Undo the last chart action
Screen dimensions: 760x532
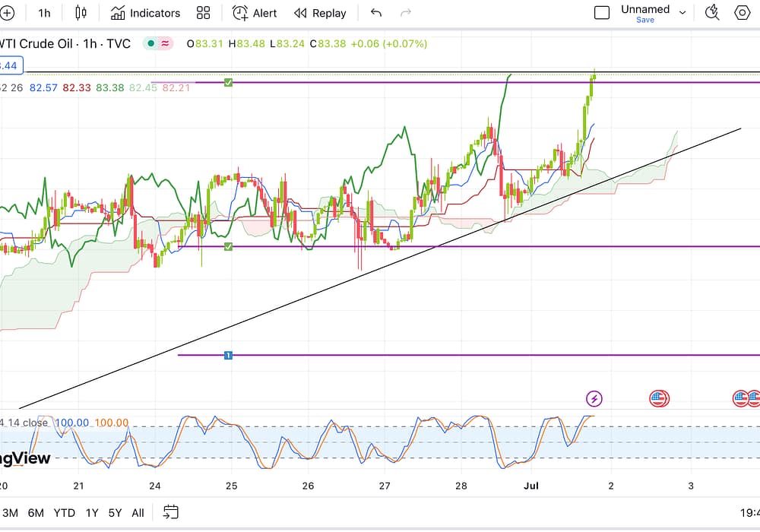coord(375,13)
